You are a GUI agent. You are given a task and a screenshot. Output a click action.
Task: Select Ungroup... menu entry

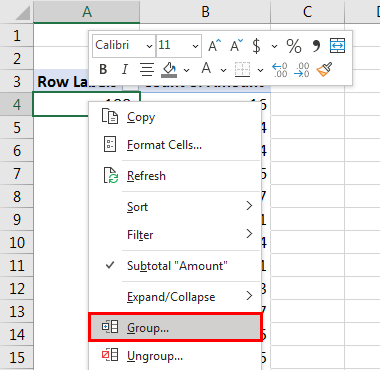175,356
